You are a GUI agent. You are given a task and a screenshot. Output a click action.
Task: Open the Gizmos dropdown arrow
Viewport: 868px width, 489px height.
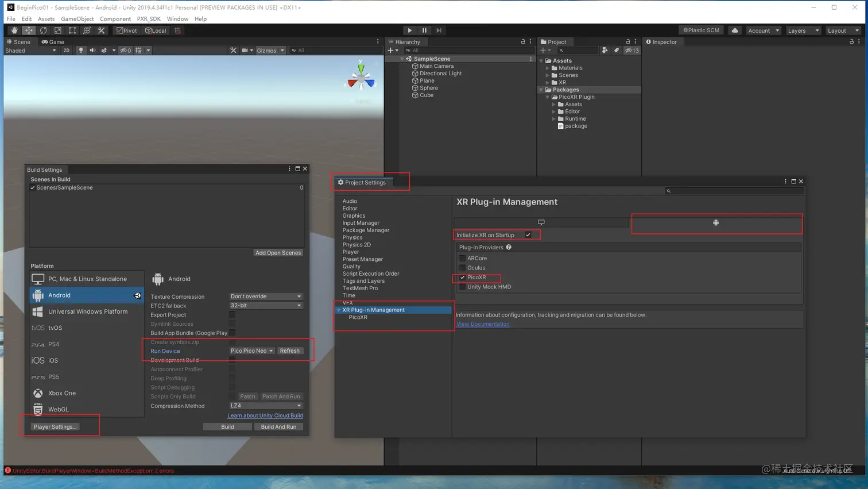[282, 51]
